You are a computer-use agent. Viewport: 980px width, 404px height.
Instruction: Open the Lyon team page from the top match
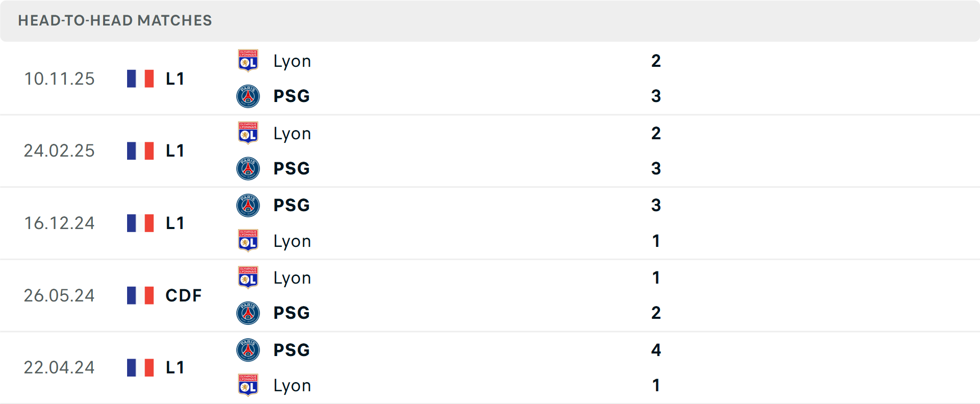coord(291,61)
